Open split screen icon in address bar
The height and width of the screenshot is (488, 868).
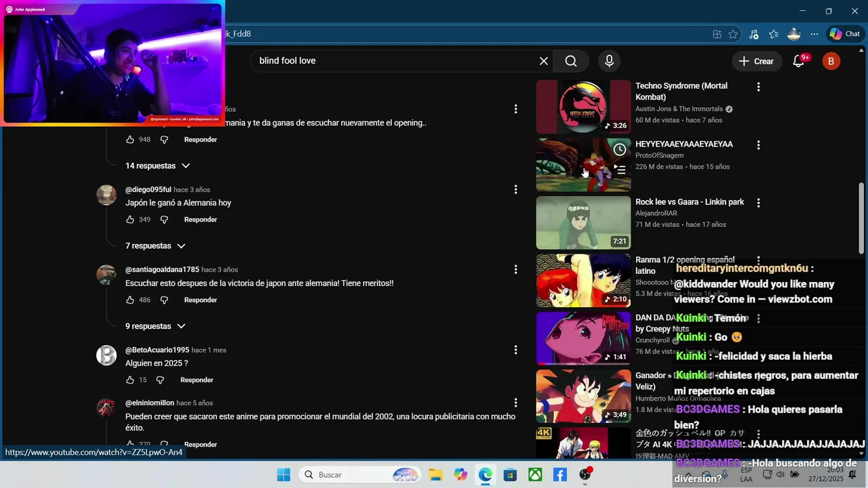(x=717, y=34)
